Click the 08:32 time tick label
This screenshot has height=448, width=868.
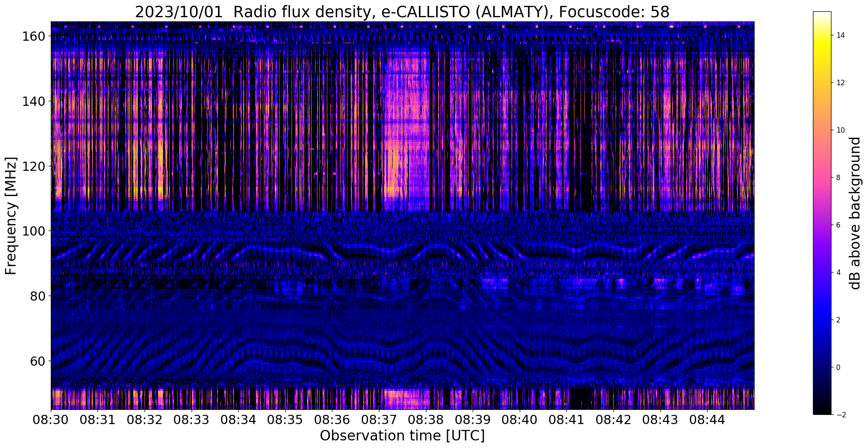(145, 420)
